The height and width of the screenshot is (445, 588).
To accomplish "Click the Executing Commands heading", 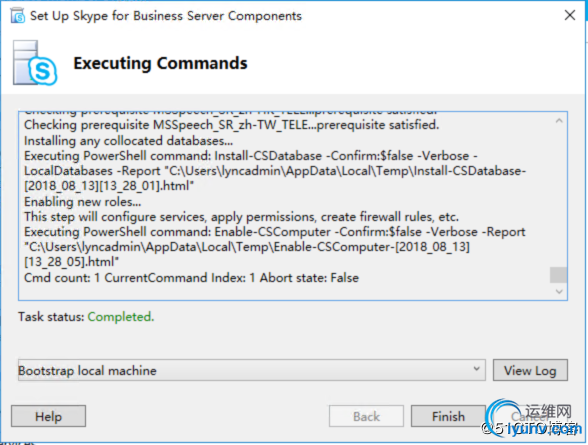I will click(160, 63).
